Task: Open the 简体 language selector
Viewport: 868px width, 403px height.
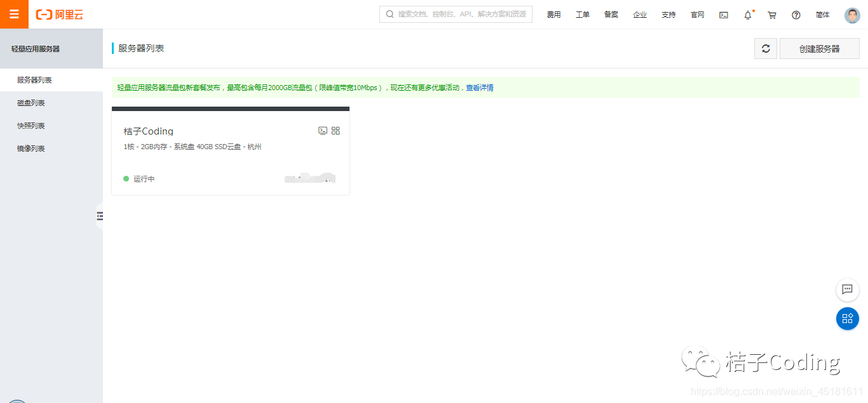Action: tap(823, 14)
